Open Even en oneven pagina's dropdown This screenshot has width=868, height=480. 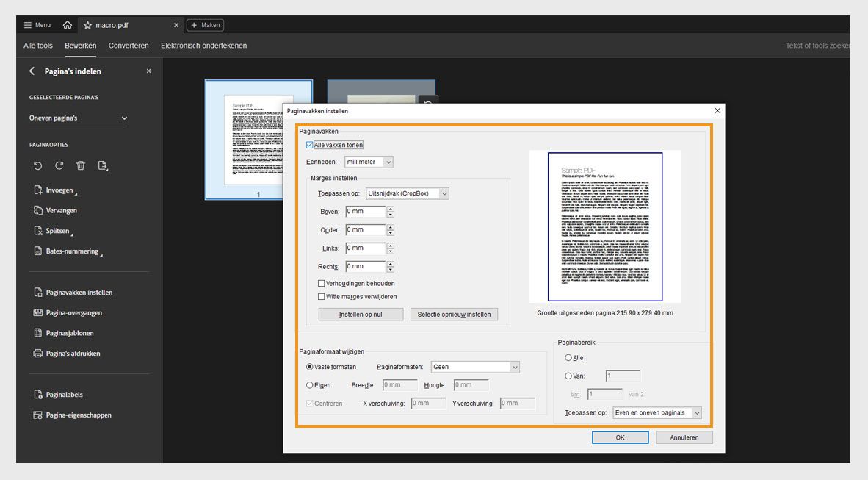[x=657, y=413]
